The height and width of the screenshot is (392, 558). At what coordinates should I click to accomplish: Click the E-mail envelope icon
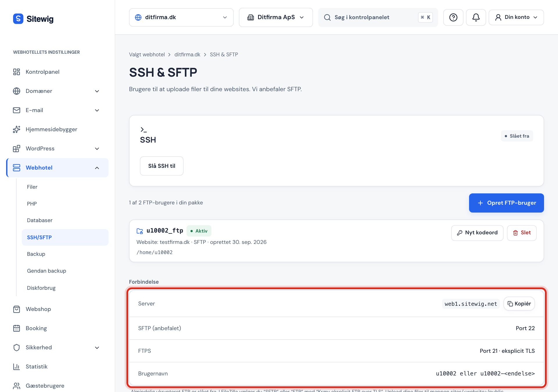17,110
